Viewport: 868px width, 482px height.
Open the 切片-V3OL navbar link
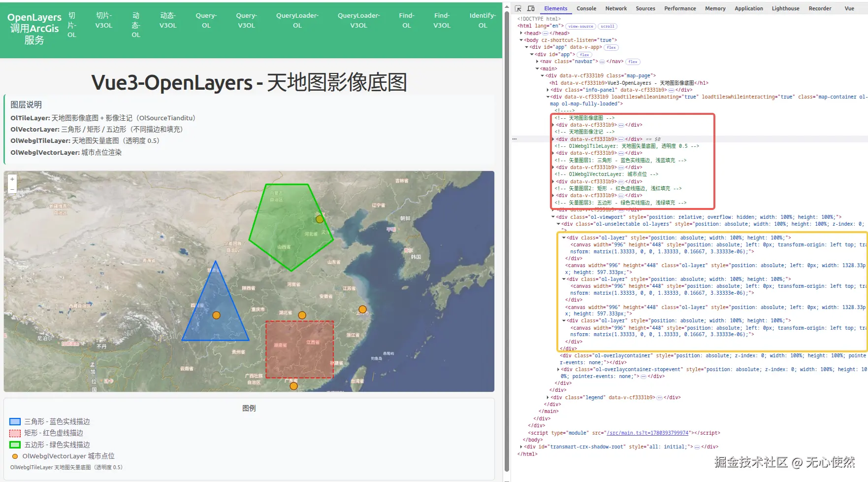pos(104,20)
